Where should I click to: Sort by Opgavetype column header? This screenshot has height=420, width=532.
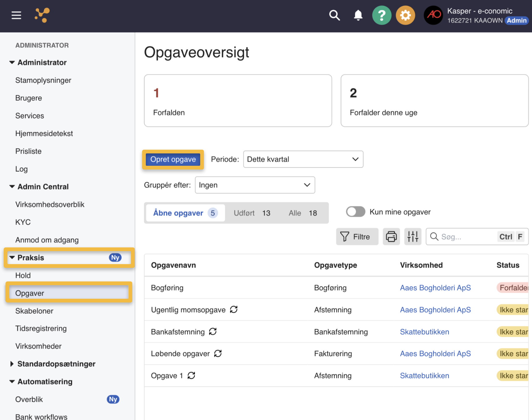click(336, 265)
